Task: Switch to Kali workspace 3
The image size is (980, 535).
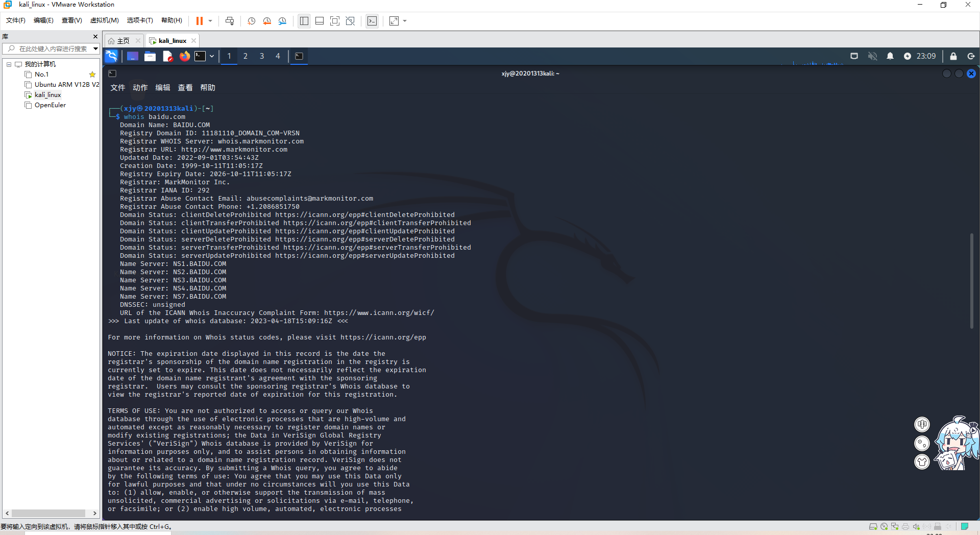Action: (262, 56)
